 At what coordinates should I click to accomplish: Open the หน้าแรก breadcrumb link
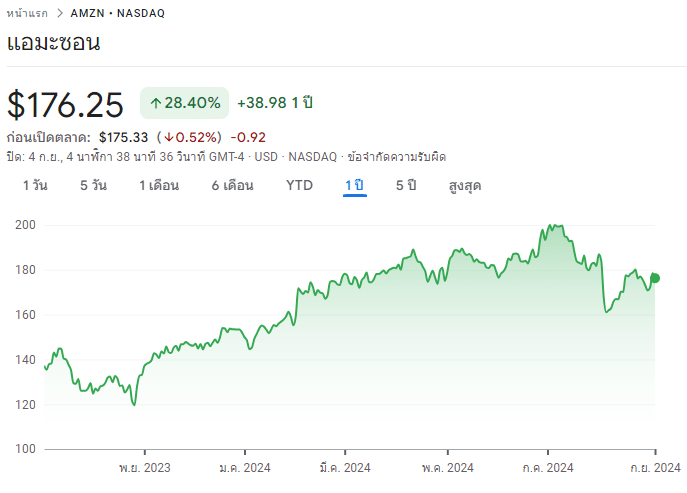click(27, 14)
